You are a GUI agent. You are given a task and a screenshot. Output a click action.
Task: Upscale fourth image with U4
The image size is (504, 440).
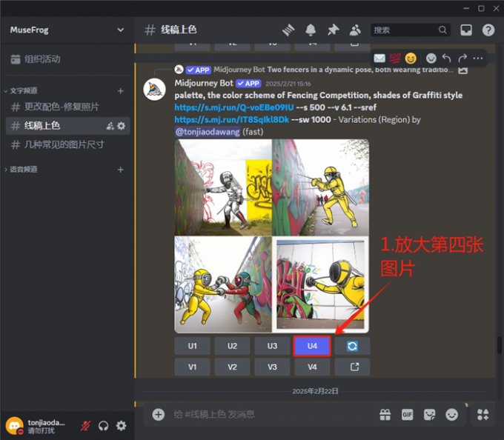(x=312, y=346)
